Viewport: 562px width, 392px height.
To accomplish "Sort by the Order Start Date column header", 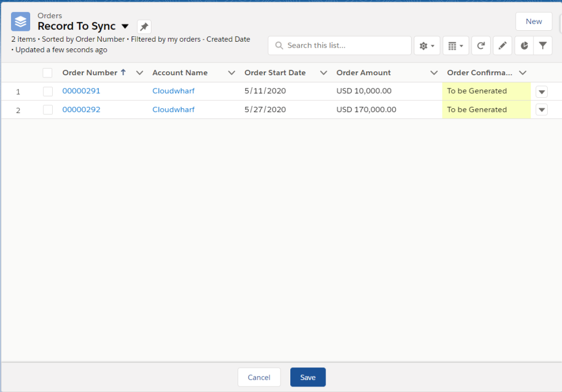I will click(x=275, y=73).
